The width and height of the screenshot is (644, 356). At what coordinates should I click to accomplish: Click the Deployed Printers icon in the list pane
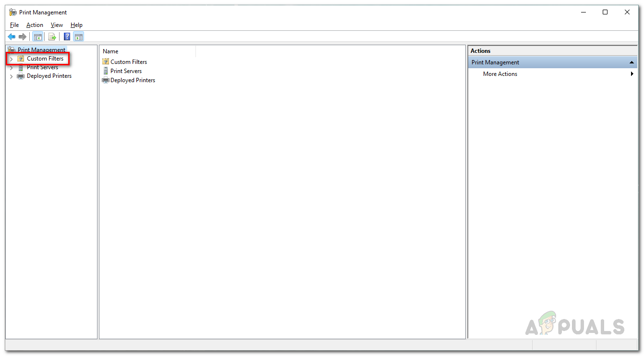point(106,80)
